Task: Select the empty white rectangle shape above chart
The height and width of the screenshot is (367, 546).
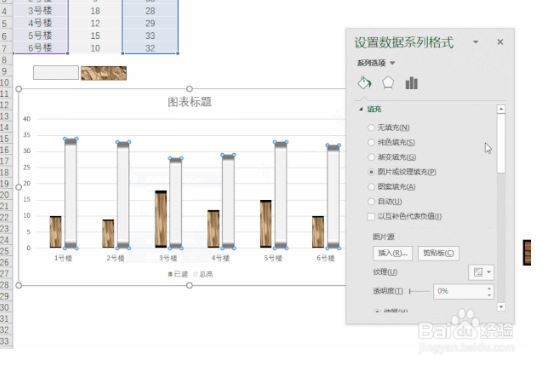Action: 56,73
